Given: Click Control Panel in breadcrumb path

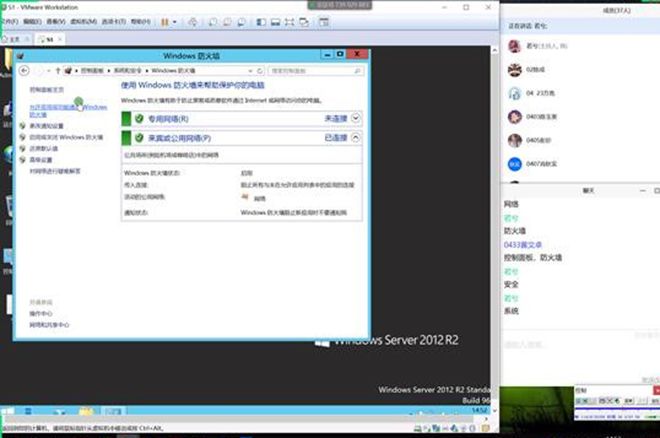Looking at the screenshot, I should point(92,71).
